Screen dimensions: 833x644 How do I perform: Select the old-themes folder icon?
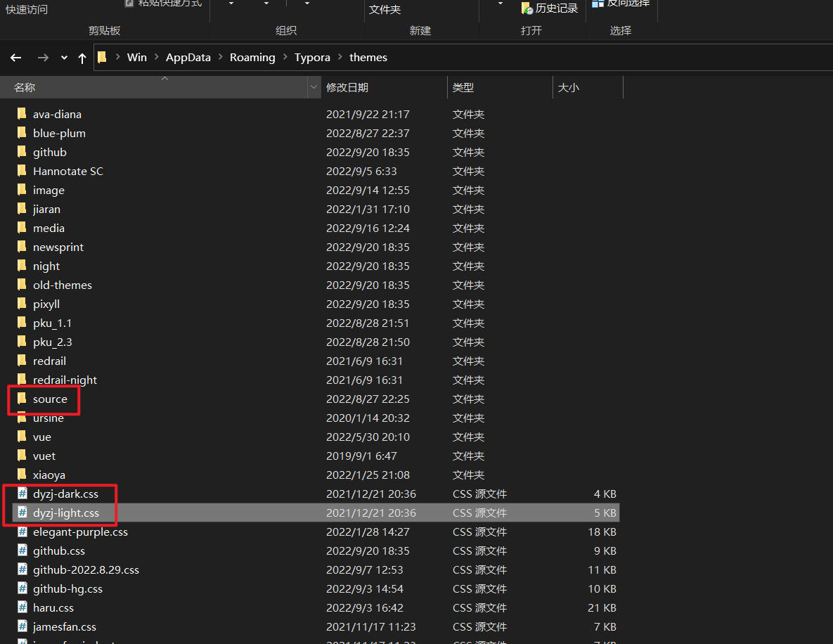[x=22, y=285]
